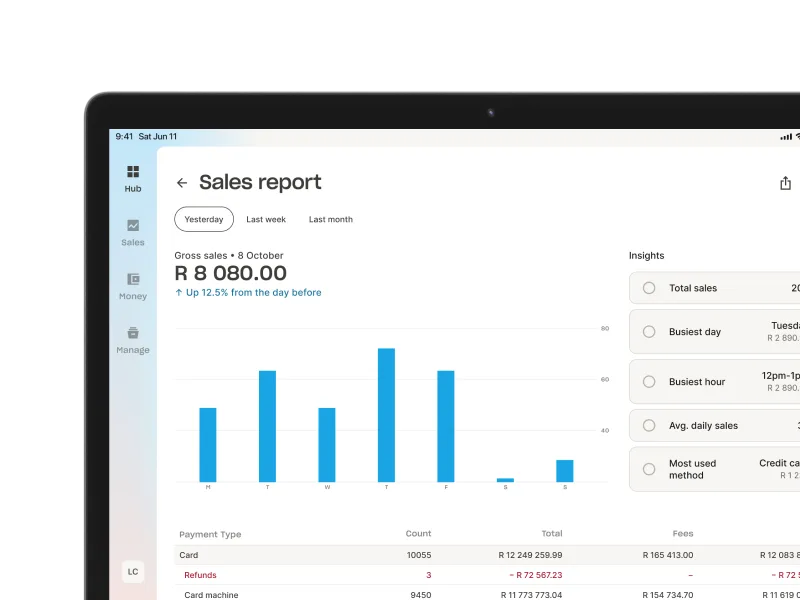Open the Sales chart icon in sidebar

[x=133, y=226]
